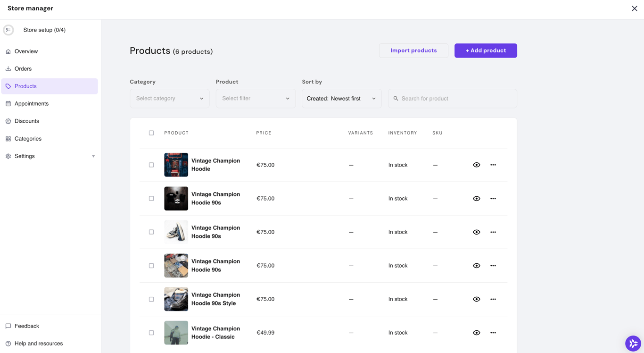Open the Store setup progress icon
Screen dimensions: 644x353
click(x=8, y=30)
